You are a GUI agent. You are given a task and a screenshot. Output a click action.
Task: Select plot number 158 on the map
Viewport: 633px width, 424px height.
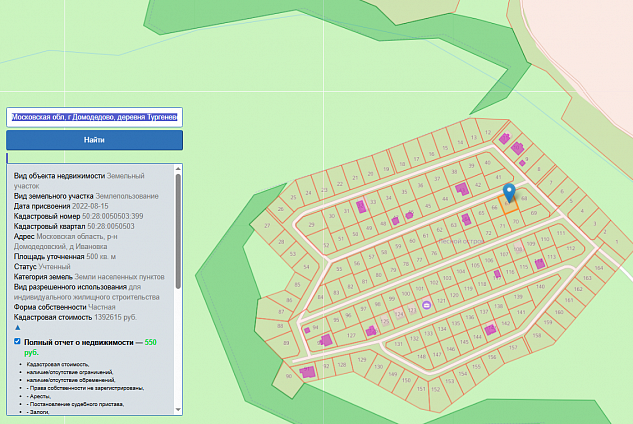point(537,335)
